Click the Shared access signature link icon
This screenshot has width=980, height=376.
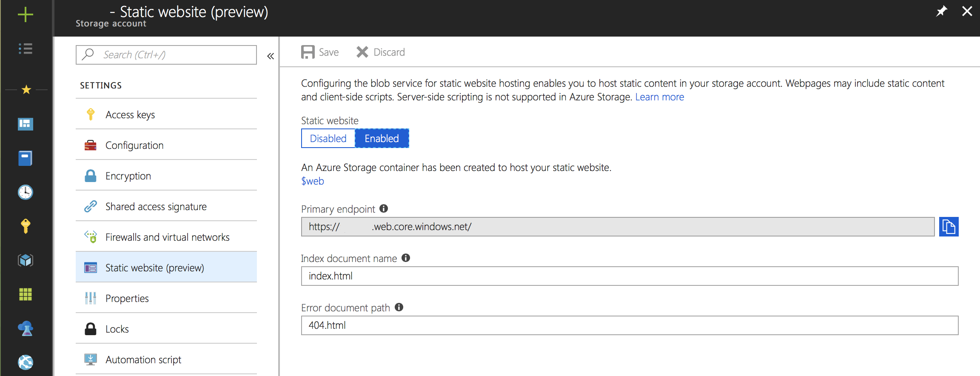coord(90,206)
